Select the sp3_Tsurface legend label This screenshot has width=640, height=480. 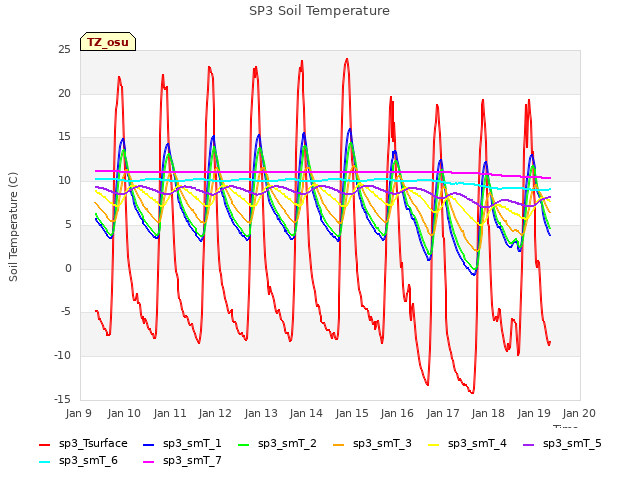93,444
